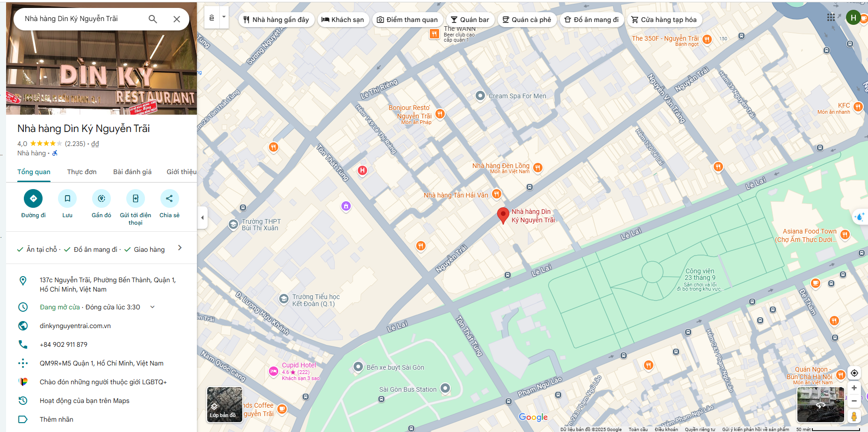
Task: Click the Sài Gòn Bus Station marker
Action: point(445,388)
